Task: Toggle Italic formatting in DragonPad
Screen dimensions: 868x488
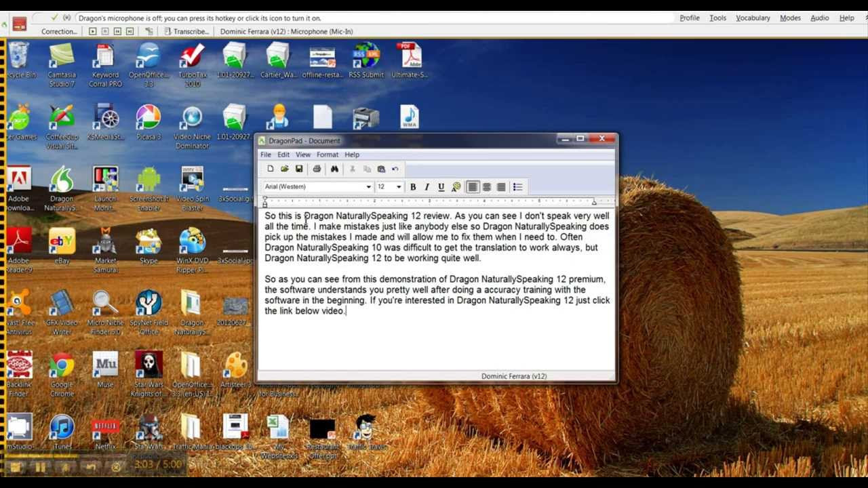Action: click(x=427, y=187)
